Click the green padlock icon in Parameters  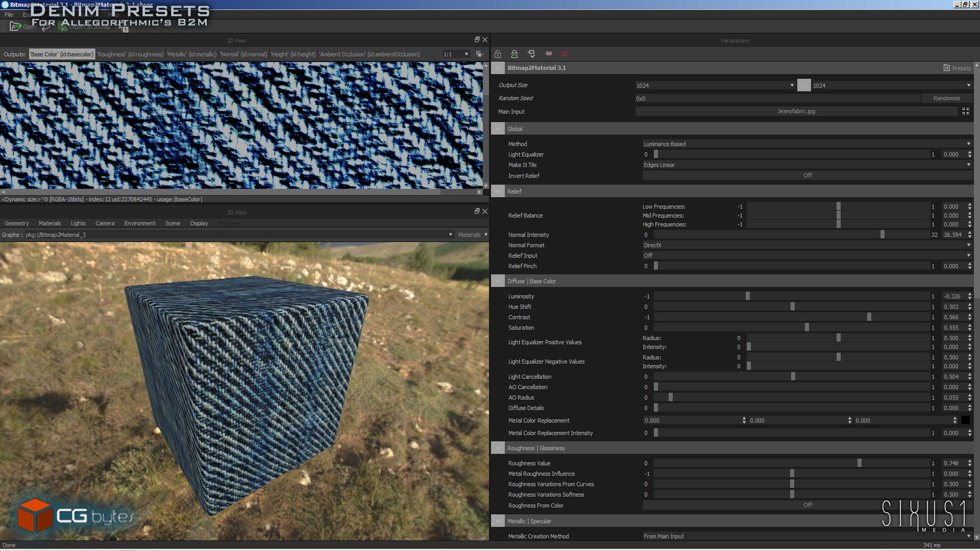click(514, 54)
